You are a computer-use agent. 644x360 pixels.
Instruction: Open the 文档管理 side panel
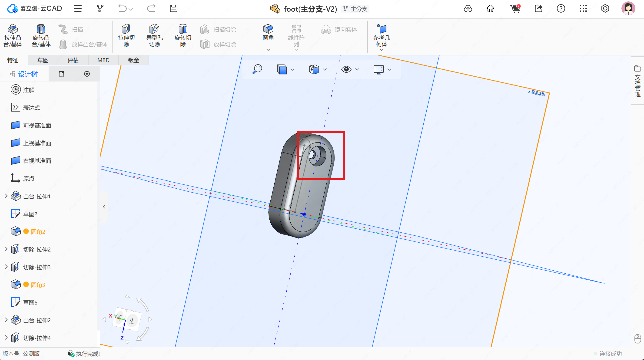(637, 81)
